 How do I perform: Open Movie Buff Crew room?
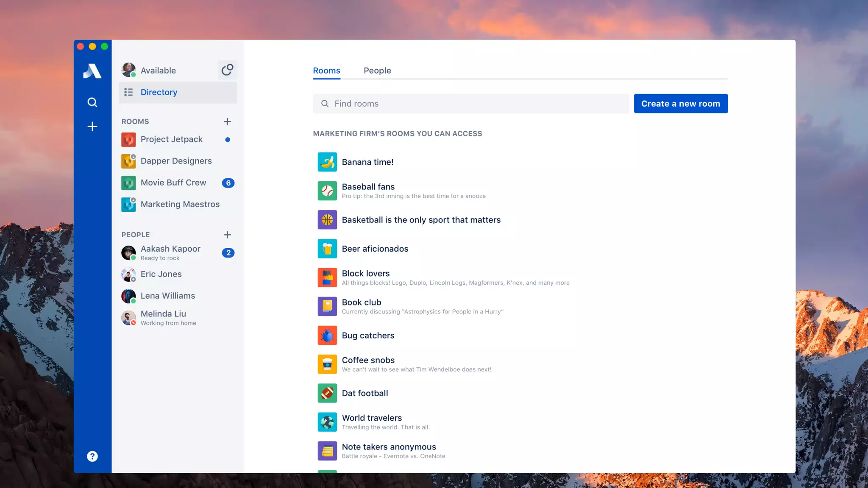click(x=173, y=183)
